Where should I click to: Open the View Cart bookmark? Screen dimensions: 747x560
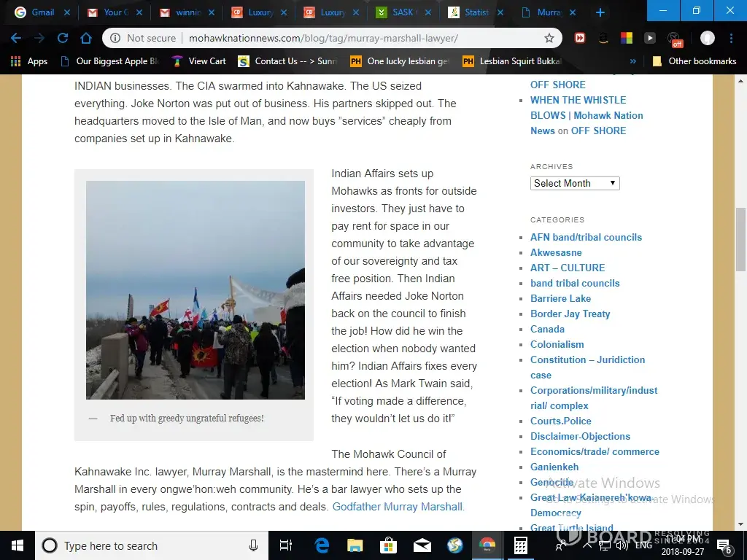(x=198, y=61)
